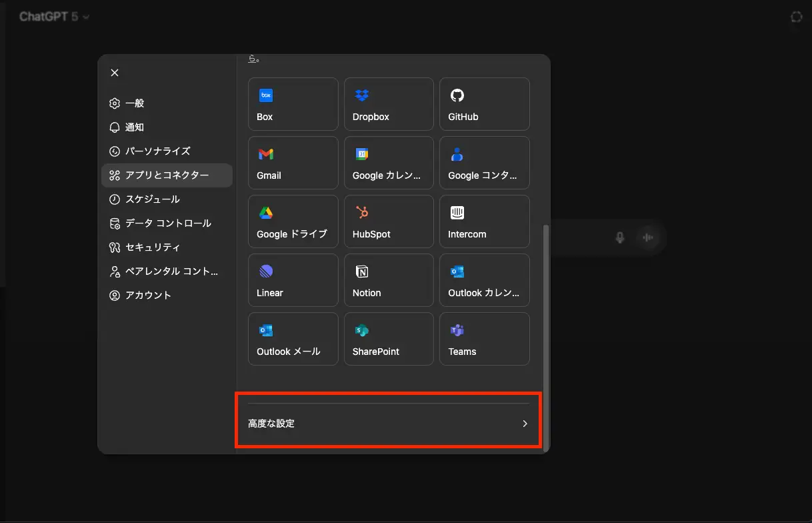Screen dimensions: 812x523
Task: Click the person icon beside アカウント
Action: tap(115, 296)
